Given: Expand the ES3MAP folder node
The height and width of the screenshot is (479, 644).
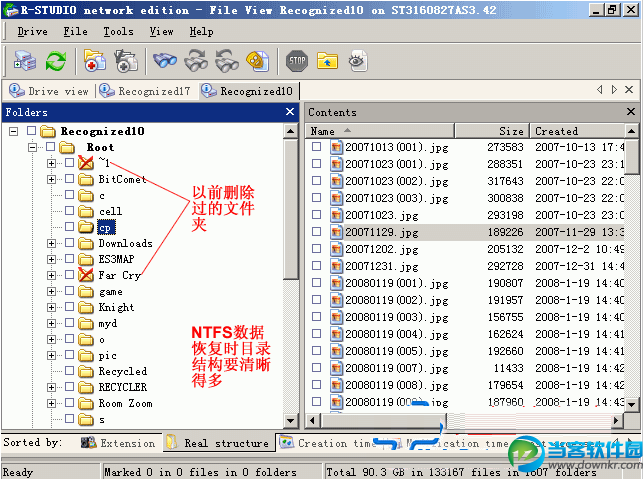Looking at the screenshot, I should tap(51, 260).
